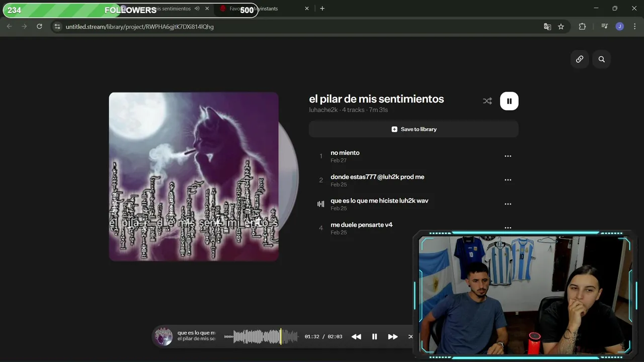The width and height of the screenshot is (644, 362).
Task: Click the playing waveform indicator on track three
Action: coord(320,204)
